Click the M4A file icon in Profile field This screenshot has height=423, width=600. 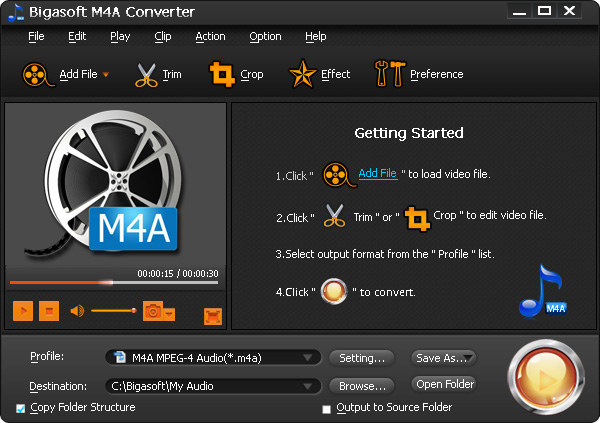tap(120, 357)
